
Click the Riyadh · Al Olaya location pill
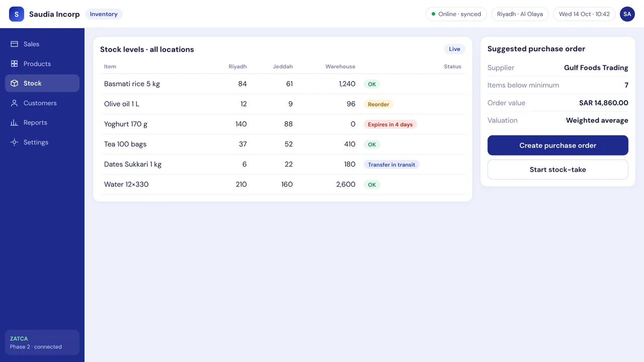coord(520,14)
